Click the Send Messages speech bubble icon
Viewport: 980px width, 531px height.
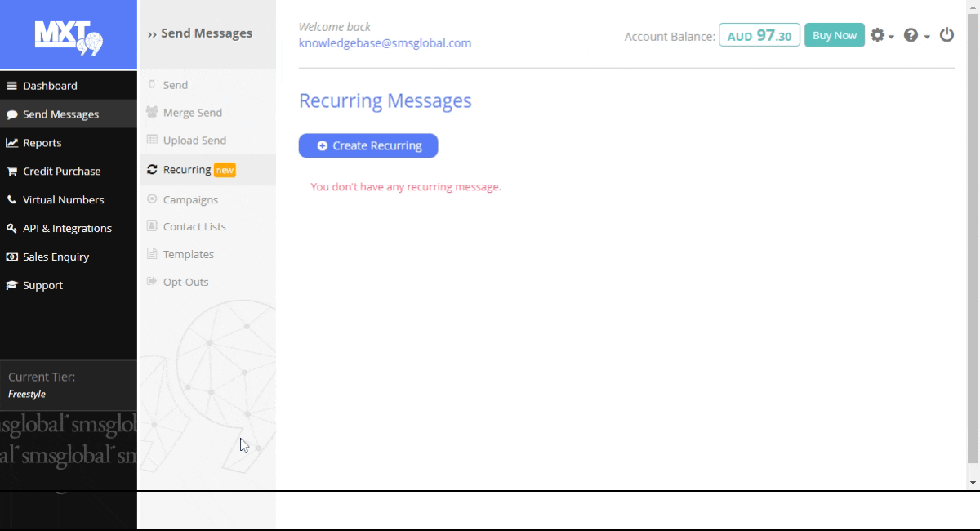[12, 114]
